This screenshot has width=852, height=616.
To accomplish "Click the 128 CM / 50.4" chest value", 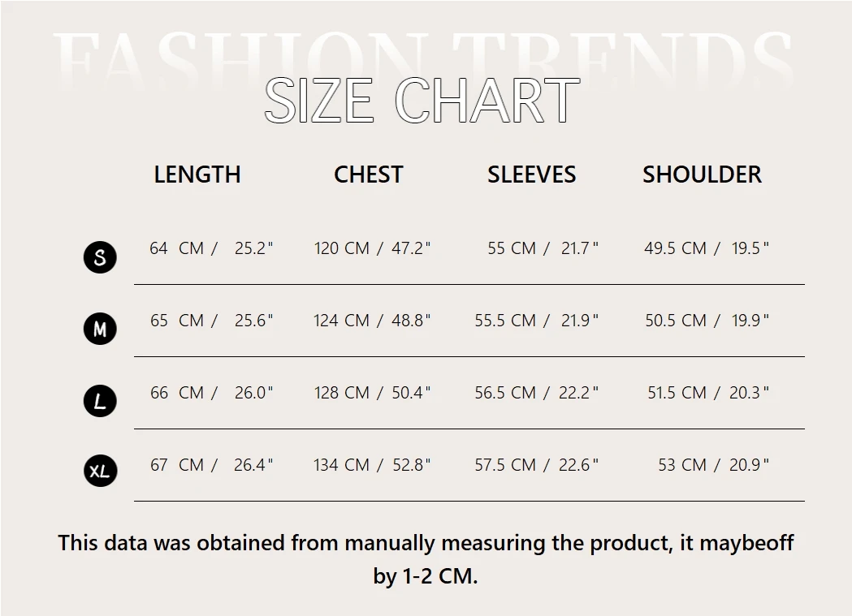I will pos(372,393).
